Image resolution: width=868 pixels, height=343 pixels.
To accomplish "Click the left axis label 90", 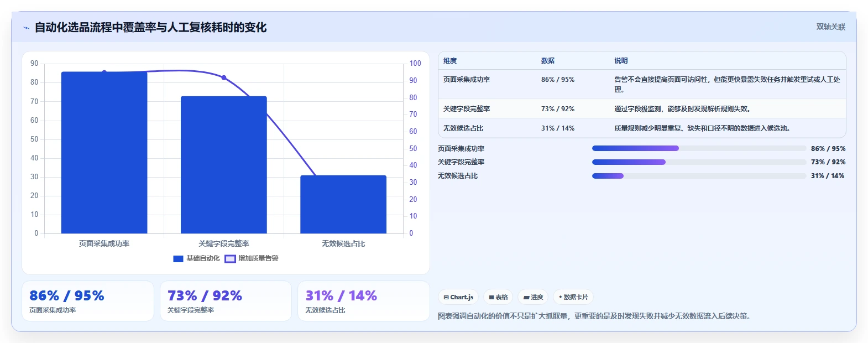I will pos(34,64).
